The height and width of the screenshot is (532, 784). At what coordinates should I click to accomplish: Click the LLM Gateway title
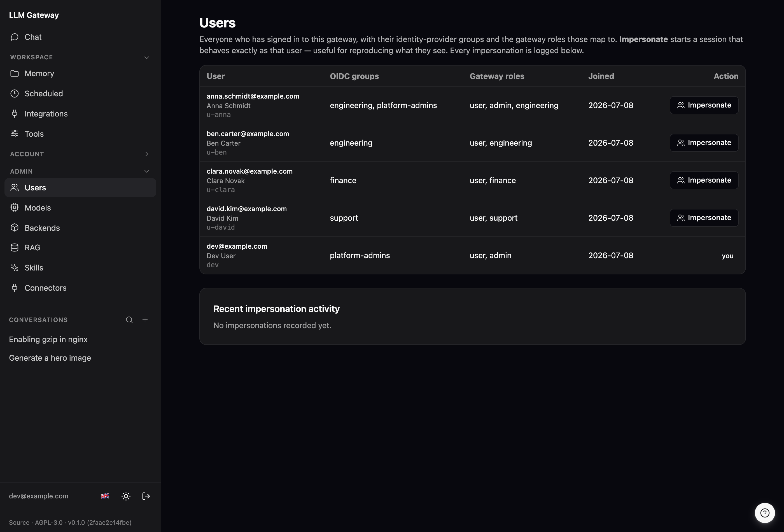click(34, 15)
